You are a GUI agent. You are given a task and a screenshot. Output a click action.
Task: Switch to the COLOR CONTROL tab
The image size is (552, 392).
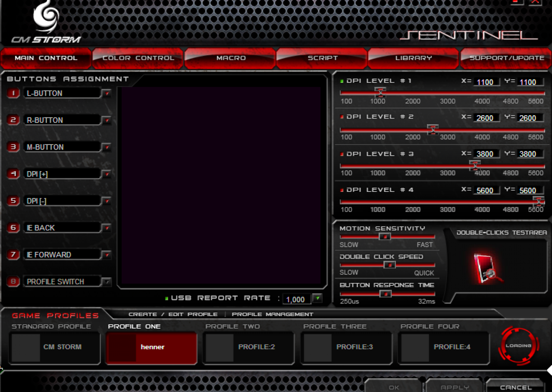coord(138,58)
